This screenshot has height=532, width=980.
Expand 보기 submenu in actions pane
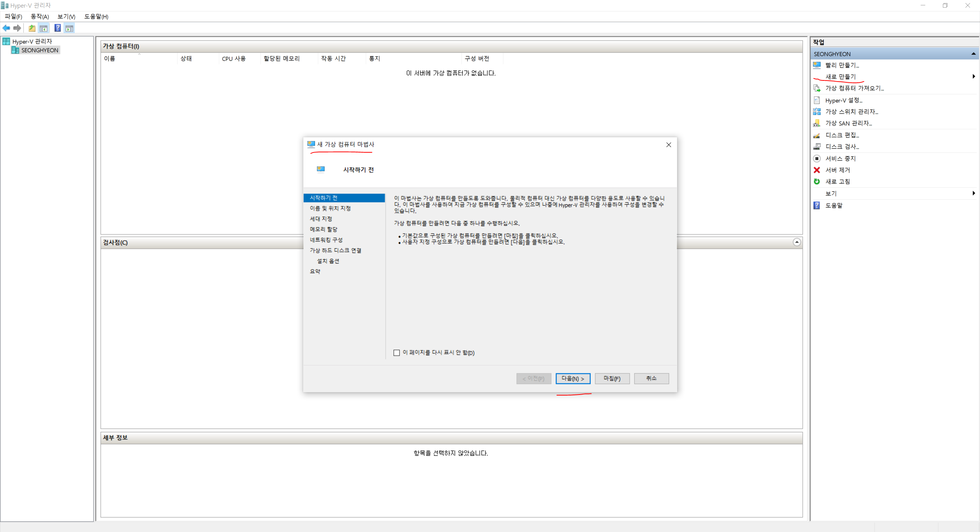pyautogui.click(x=973, y=193)
